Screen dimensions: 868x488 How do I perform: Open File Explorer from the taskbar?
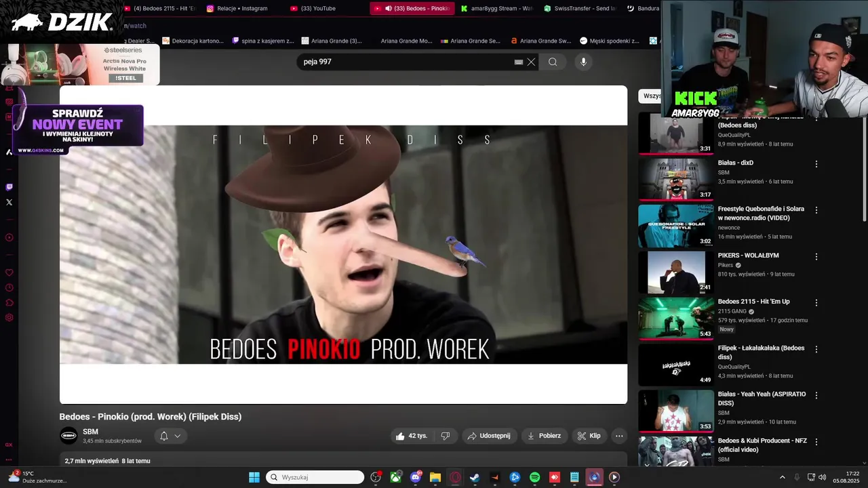click(435, 477)
